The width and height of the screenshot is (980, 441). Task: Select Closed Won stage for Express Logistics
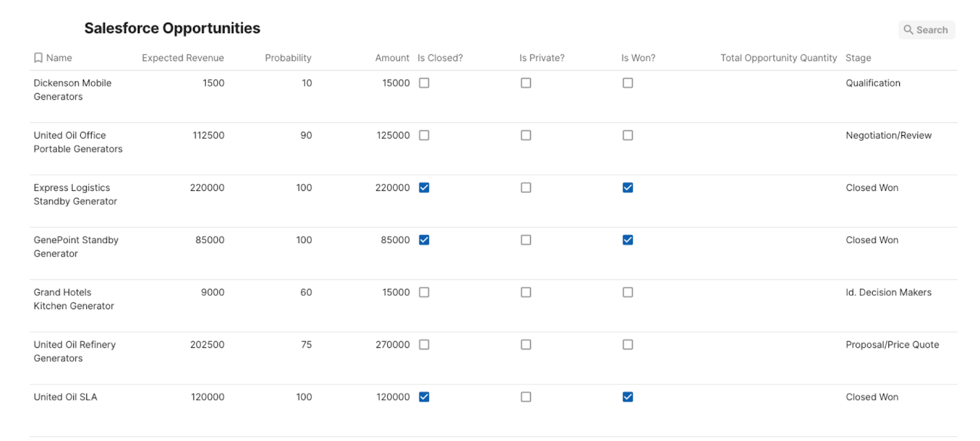[872, 187]
